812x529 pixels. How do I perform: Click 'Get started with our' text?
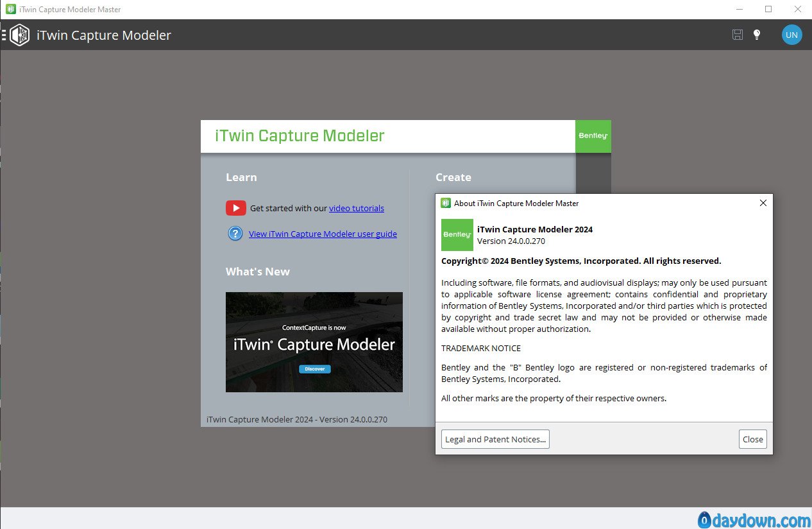click(289, 208)
